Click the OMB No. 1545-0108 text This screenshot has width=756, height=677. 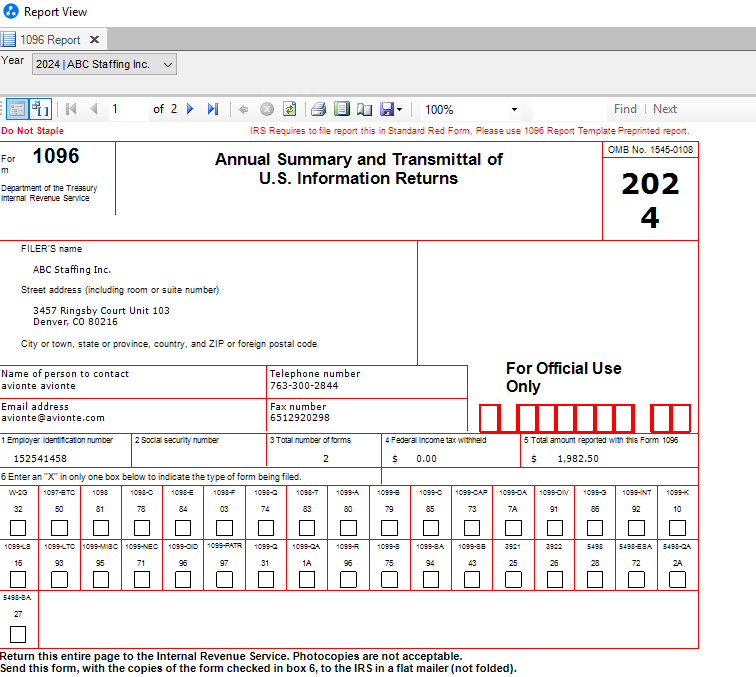point(650,149)
